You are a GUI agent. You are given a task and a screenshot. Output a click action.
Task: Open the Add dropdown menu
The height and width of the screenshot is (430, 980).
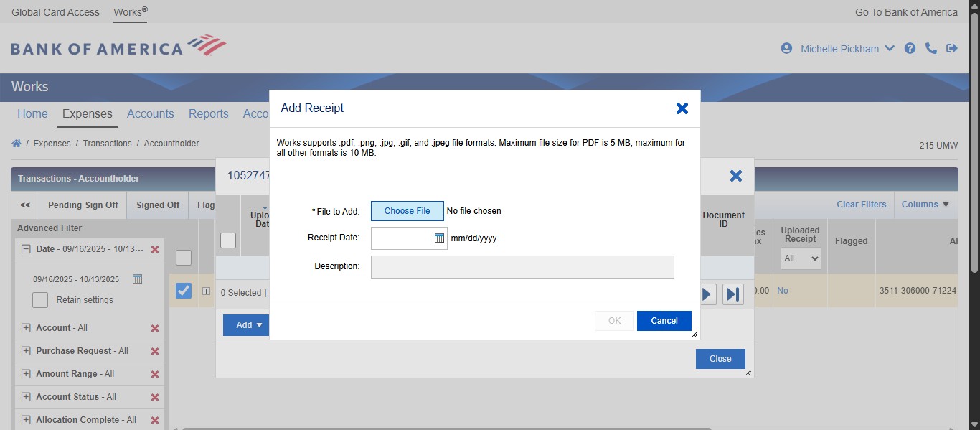click(245, 324)
